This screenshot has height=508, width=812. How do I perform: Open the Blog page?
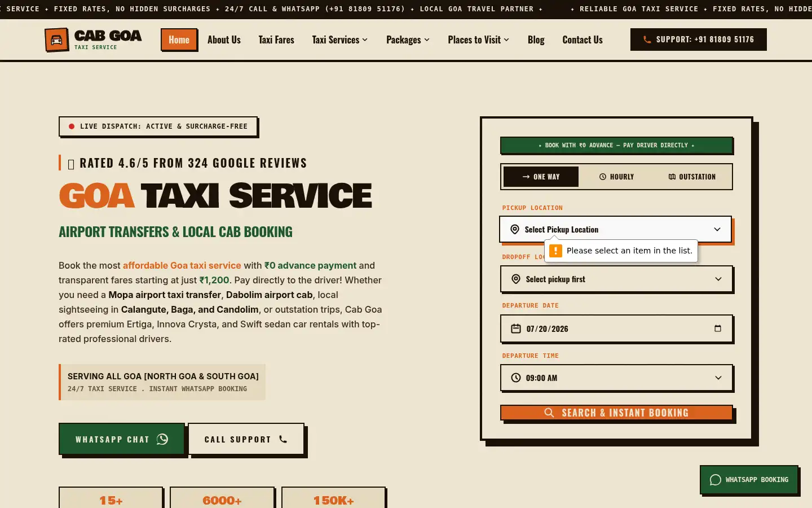(x=536, y=40)
